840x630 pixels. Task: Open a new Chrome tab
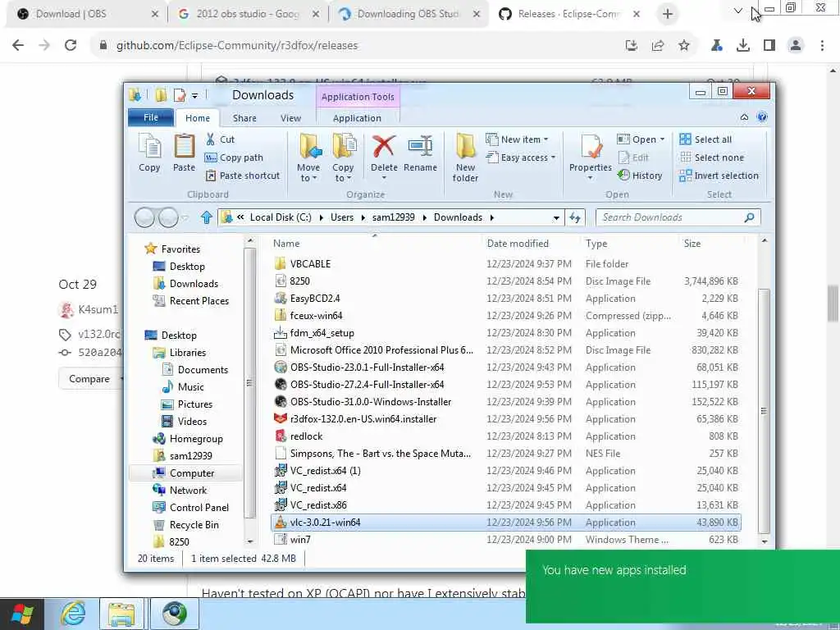click(x=668, y=15)
